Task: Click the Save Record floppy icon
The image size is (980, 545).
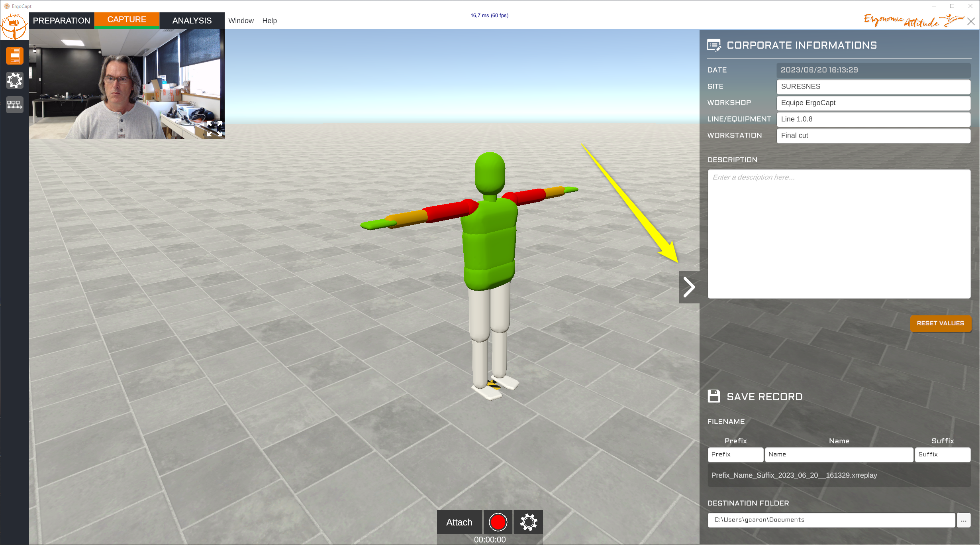Action: [x=714, y=396]
